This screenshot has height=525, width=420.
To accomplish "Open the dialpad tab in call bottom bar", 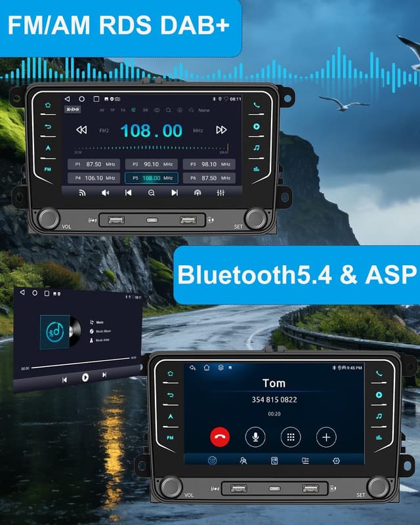I will click(x=212, y=461).
